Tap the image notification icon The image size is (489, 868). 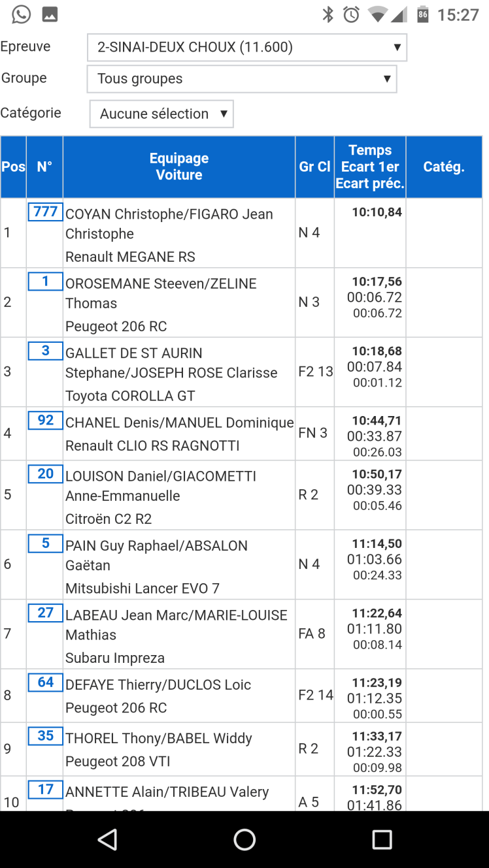pos(50,14)
